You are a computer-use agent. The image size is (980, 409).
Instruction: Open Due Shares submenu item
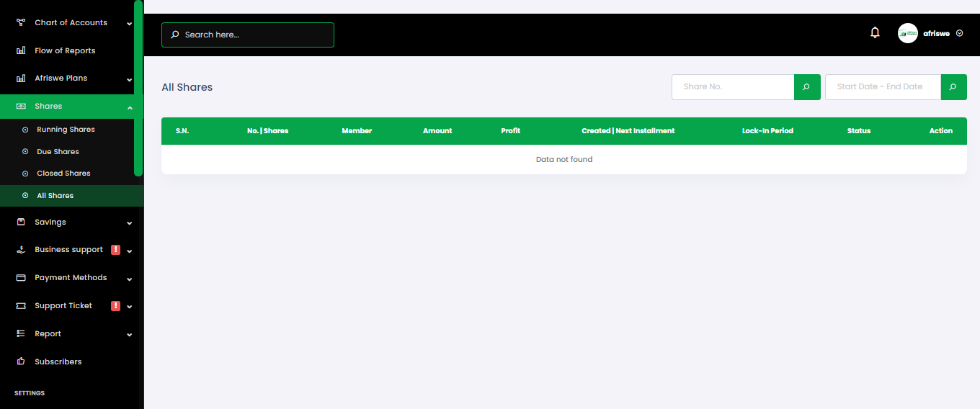coord(71,152)
